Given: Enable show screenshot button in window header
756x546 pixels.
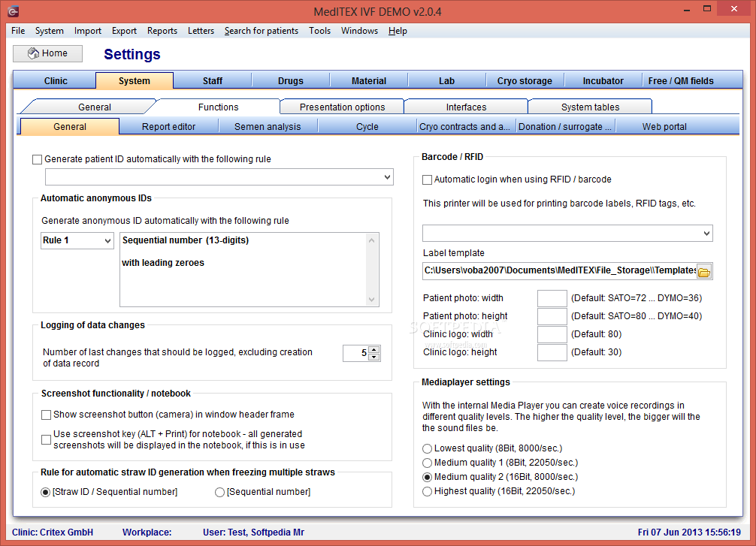Looking at the screenshot, I should coord(47,415).
